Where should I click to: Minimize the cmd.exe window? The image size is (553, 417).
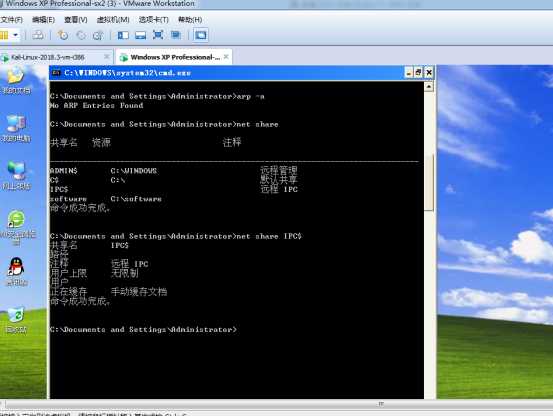point(408,73)
